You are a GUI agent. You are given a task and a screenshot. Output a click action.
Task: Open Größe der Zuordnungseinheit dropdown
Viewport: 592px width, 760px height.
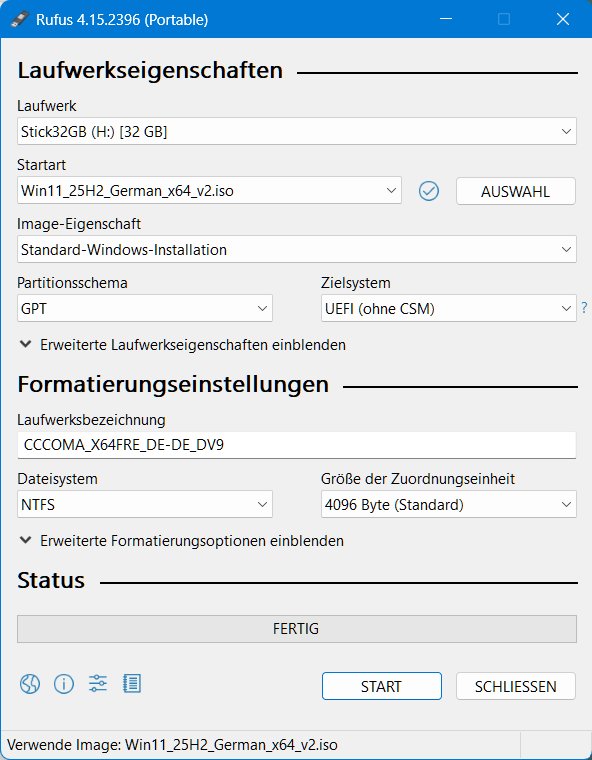pyautogui.click(x=448, y=504)
